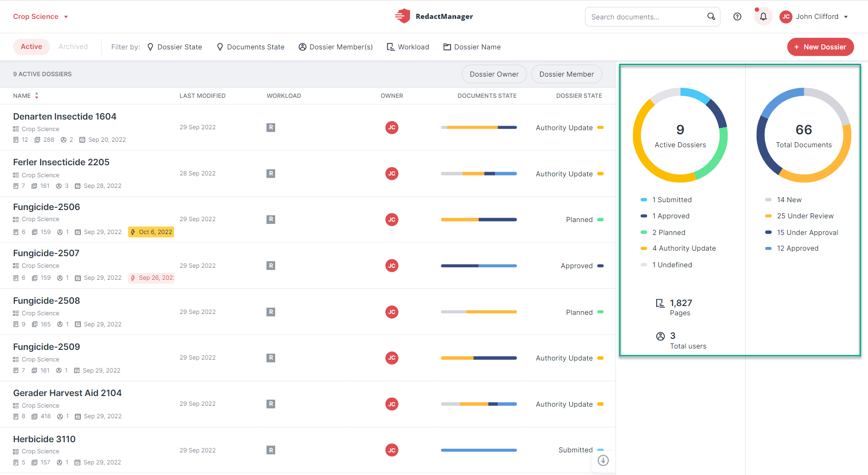
Task: Switch to the Archived tab
Action: (x=73, y=47)
